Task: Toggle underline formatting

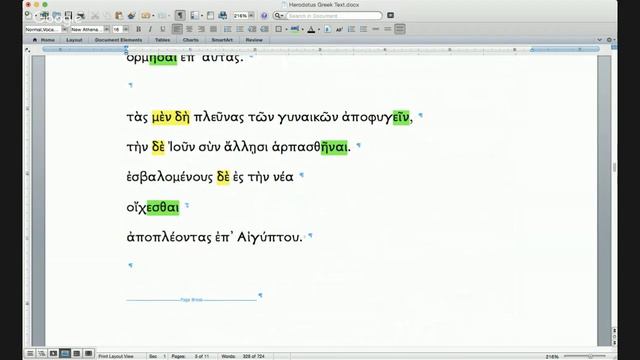Action: pos(162,29)
